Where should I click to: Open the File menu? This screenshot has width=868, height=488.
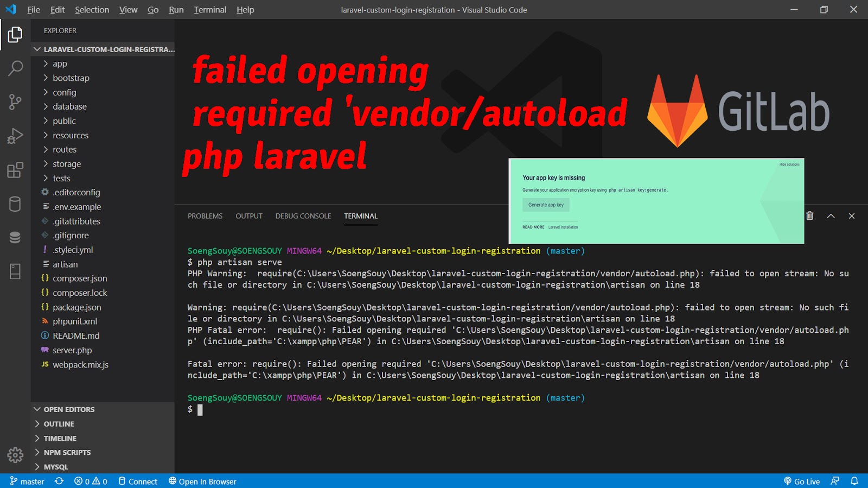34,10
